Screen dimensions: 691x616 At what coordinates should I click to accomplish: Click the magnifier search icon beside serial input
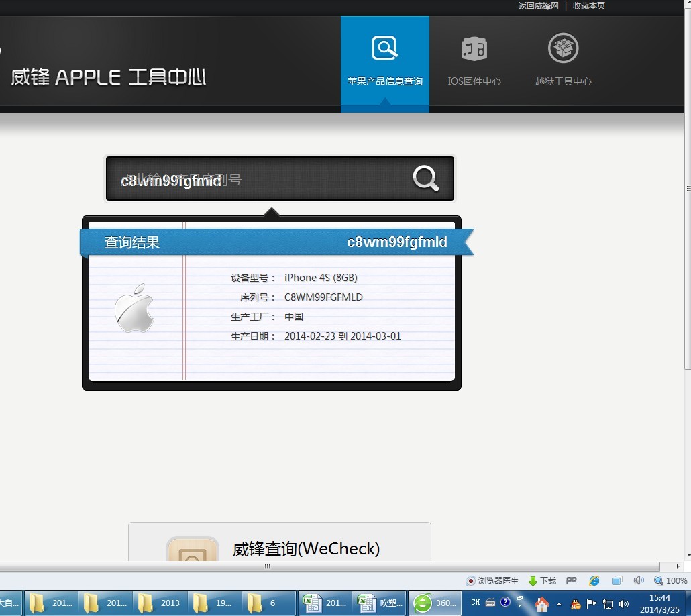coord(425,178)
